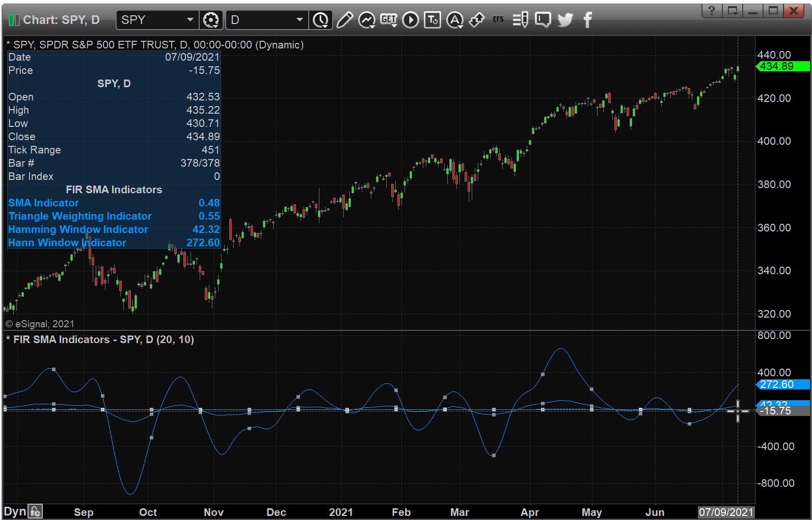Open the EFS formulas menu

click(498, 19)
